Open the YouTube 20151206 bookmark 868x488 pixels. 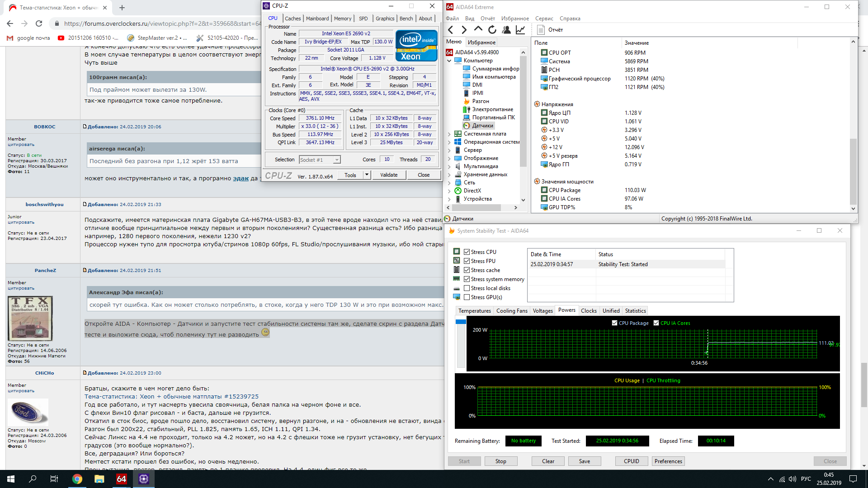pos(89,38)
